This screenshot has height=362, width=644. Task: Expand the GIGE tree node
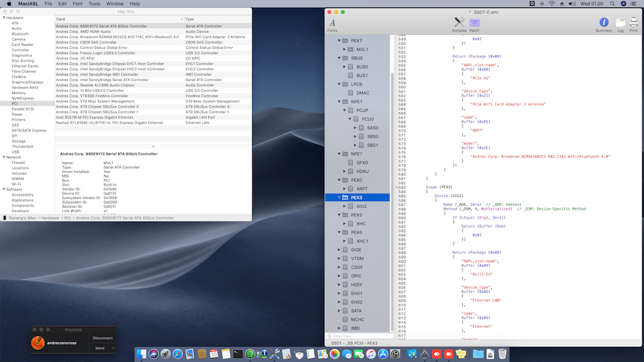pyautogui.click(x=339, y=250)
